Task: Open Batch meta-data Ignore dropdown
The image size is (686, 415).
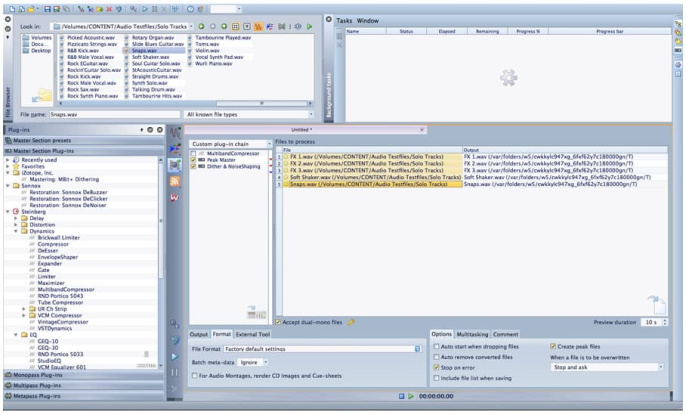Action: [253, 363]
